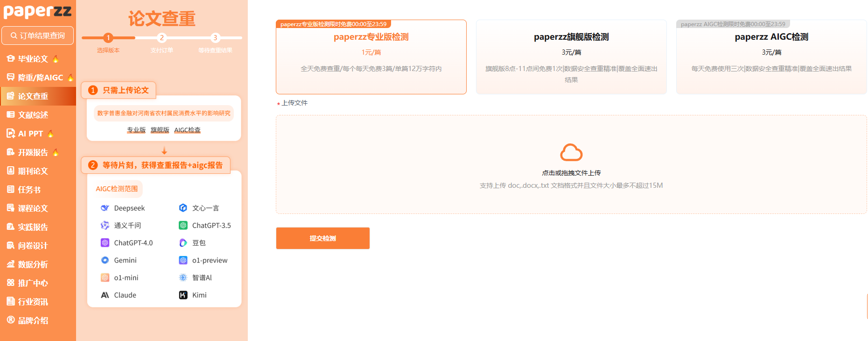Click the 实践报告 sidebar icon
Image resolution: width=868 pixels, height=341 pixels.
11,227
